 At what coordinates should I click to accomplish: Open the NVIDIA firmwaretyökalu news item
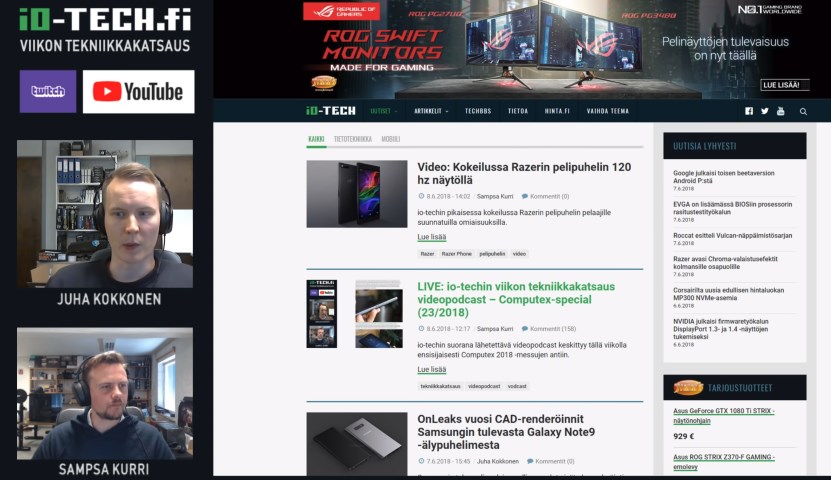click(x=721, y=329)
